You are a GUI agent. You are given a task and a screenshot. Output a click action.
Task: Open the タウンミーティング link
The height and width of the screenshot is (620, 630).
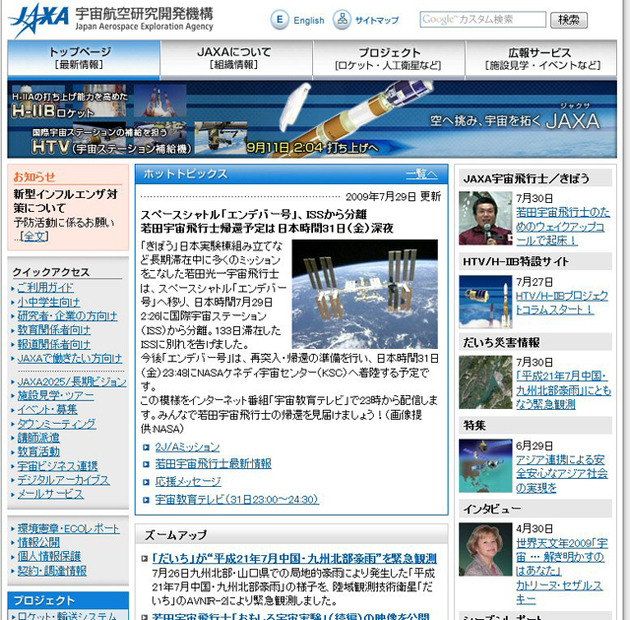coord(57,424)
